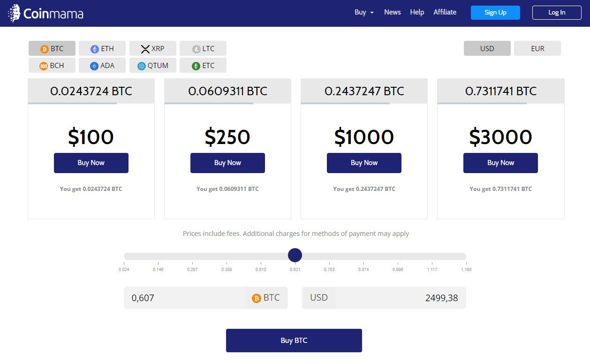This screenshot has height=364, width=590.
Task: Go to the Affiliate page
Action: pyautogui.click(x=445, y=12)
